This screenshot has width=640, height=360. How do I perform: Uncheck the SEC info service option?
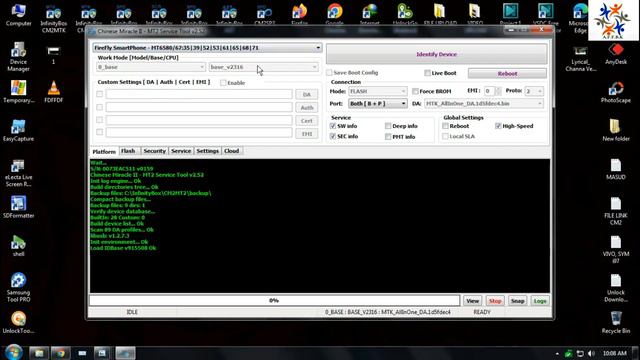(x=333, y=136)
